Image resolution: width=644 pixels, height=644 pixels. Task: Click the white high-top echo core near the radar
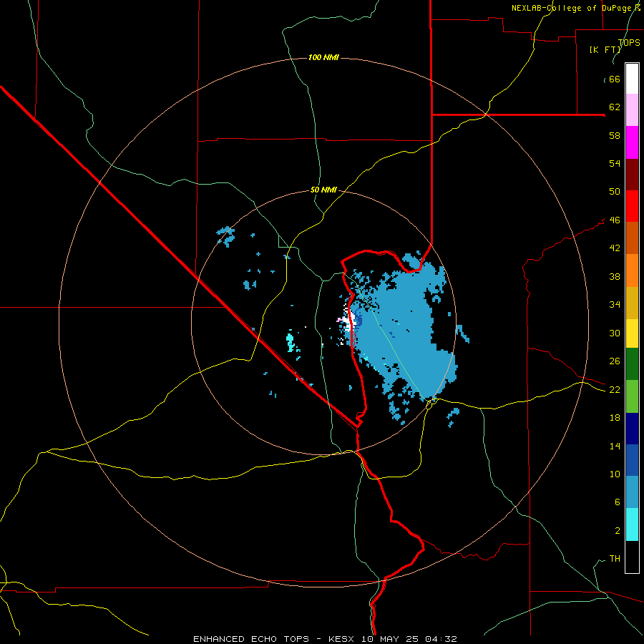pos(350,321)
